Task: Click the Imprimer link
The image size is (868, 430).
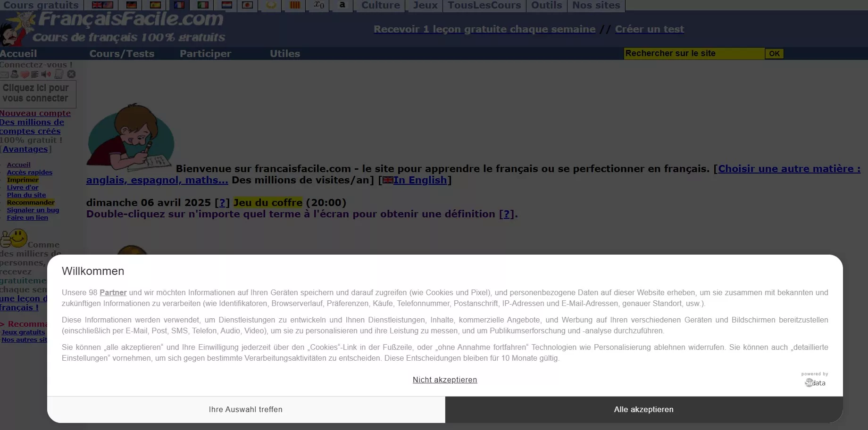Action: click(23, 180)
